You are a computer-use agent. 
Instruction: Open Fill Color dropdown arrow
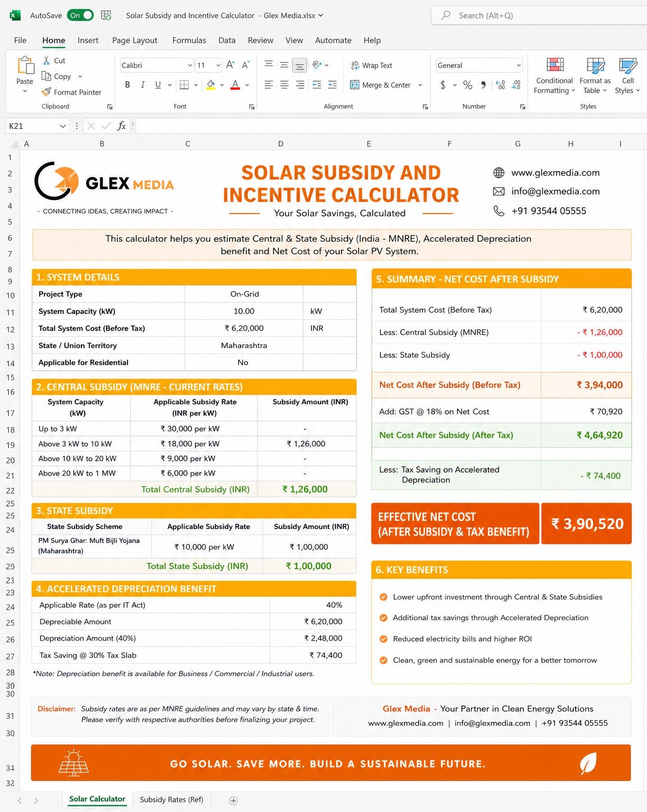pyautogui.click(x=222, y=85)
